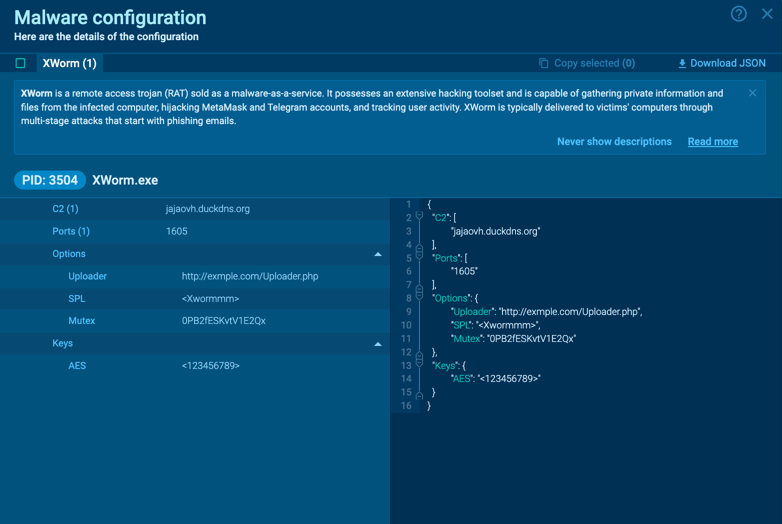Click the PID: 3504 badge
Viewport: 782px width, 524px height.
click(x=49, y=180)
